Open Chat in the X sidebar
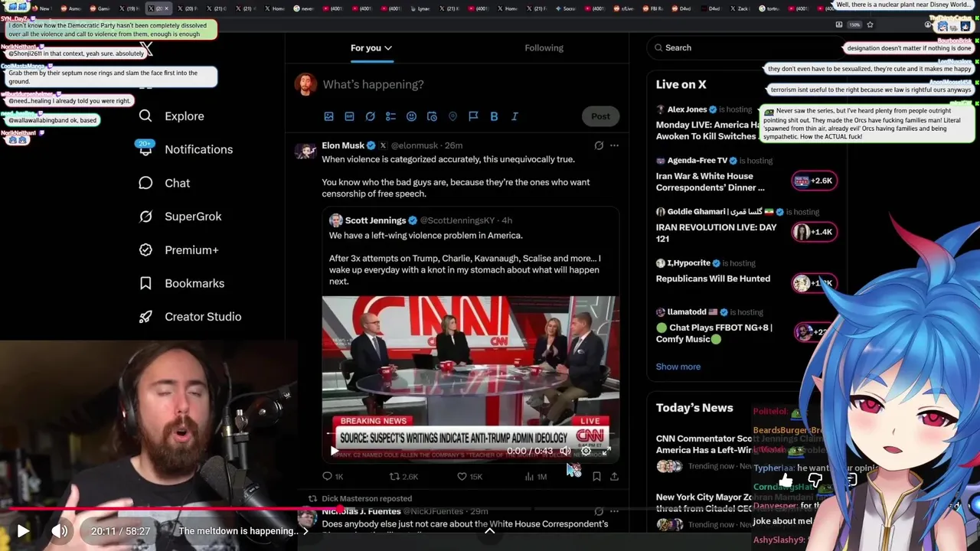 tap(164, 183)
